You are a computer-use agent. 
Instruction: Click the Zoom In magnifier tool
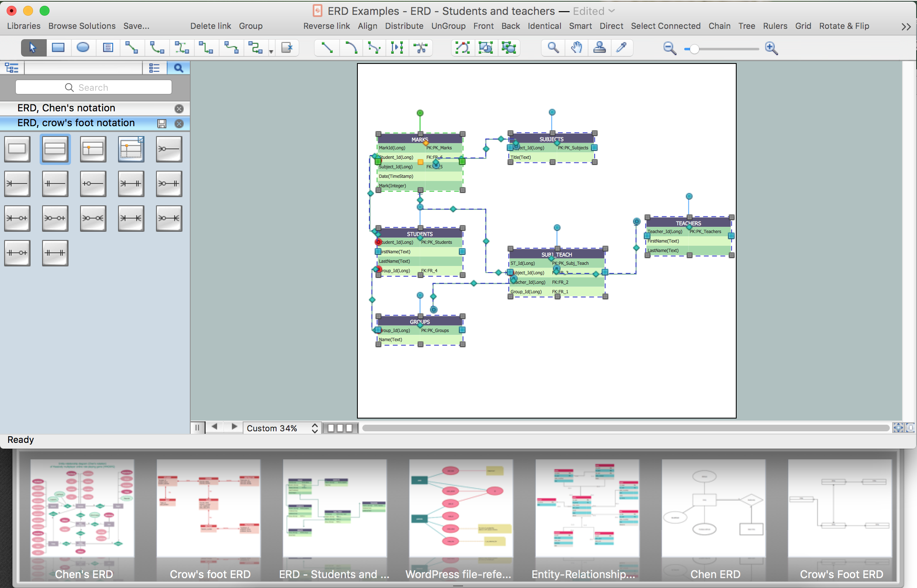pos(770,47)
